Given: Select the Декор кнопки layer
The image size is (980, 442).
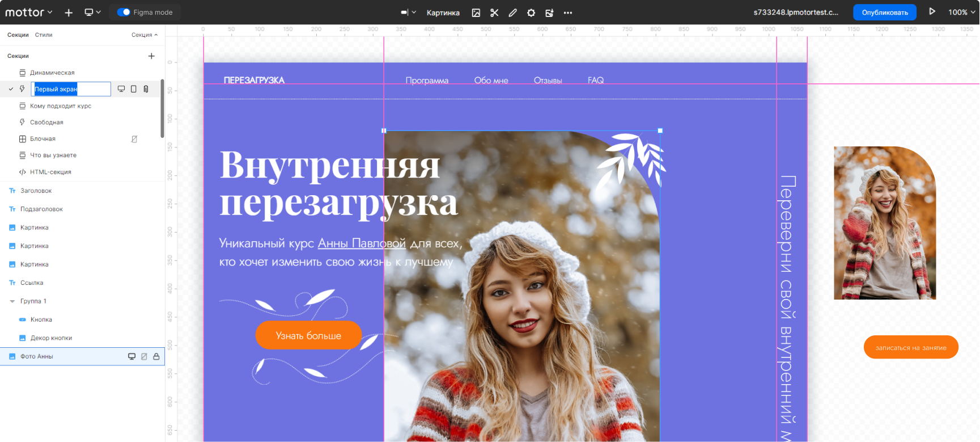Looking at the screenshot, I should click(x=82, y=338).
